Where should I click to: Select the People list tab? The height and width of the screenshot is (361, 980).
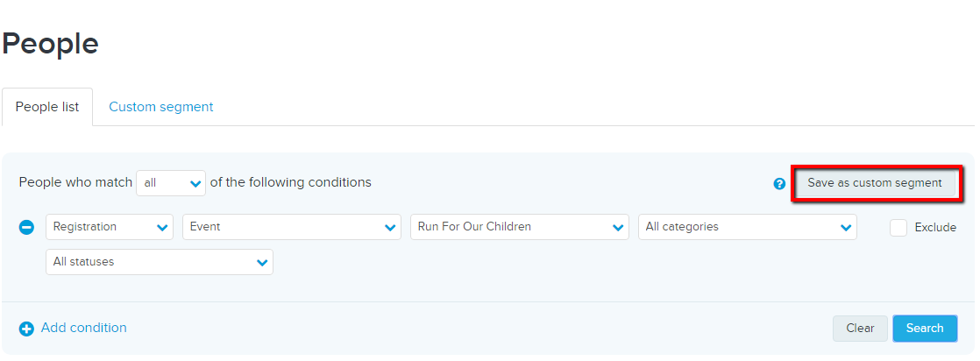47,107
